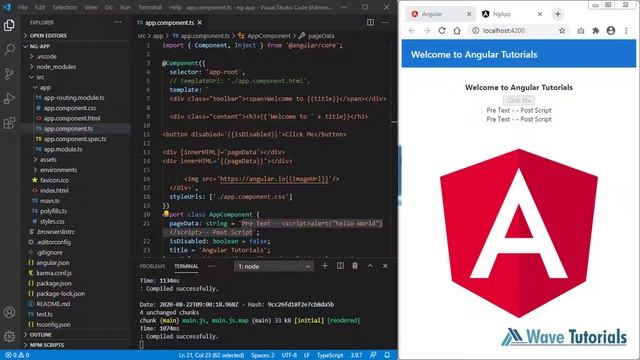Open the Help menu
This screenshot has width=640, height=360.
pyautogui.click(x=175, y=7)
